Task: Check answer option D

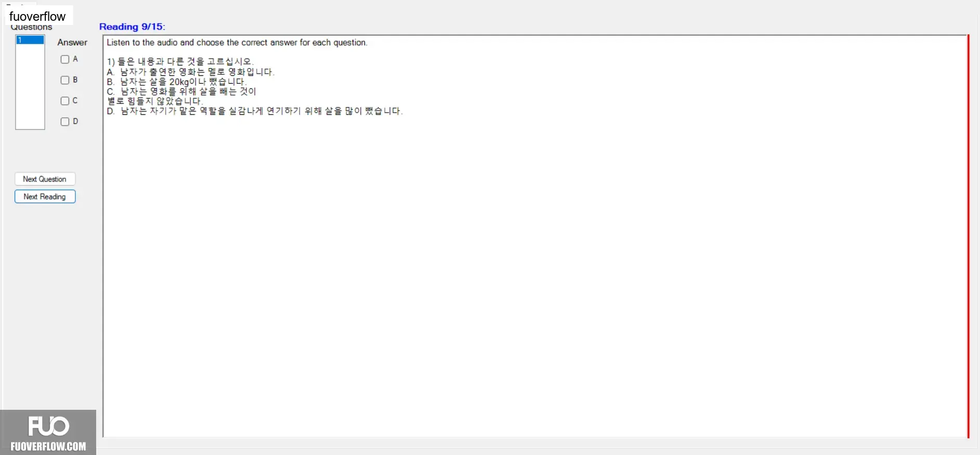Action: tap(65, 122)
